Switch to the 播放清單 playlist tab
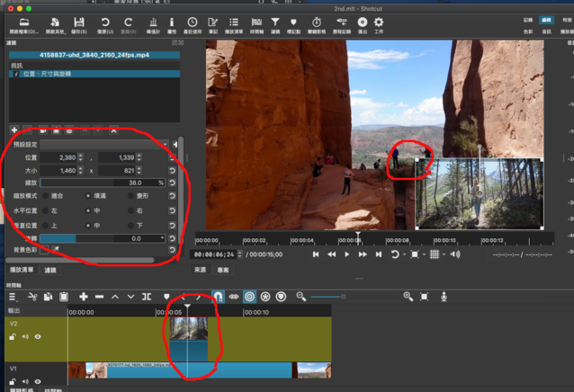This screenshot has height=392, width=574. click(x=21, y=269)
